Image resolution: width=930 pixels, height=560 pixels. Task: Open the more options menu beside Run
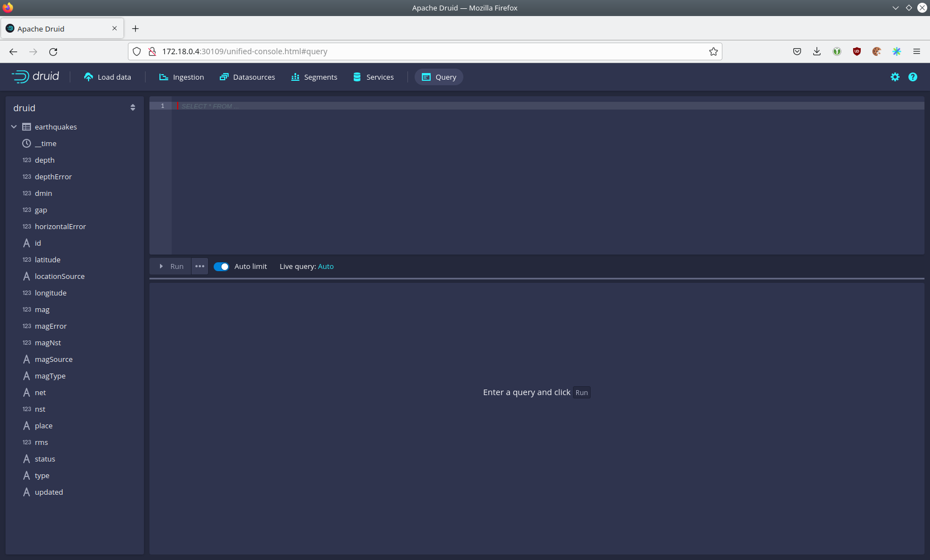click(200, 267)
